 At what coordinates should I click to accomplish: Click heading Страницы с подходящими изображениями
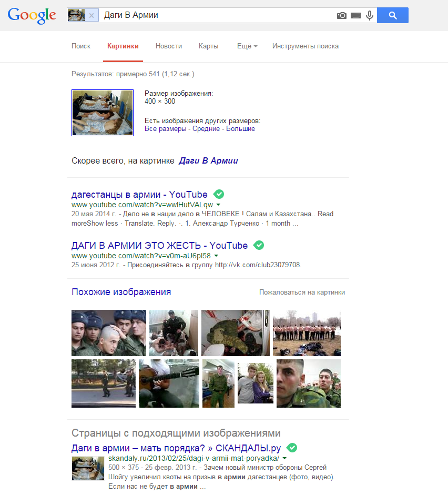(x=176, y=433)
